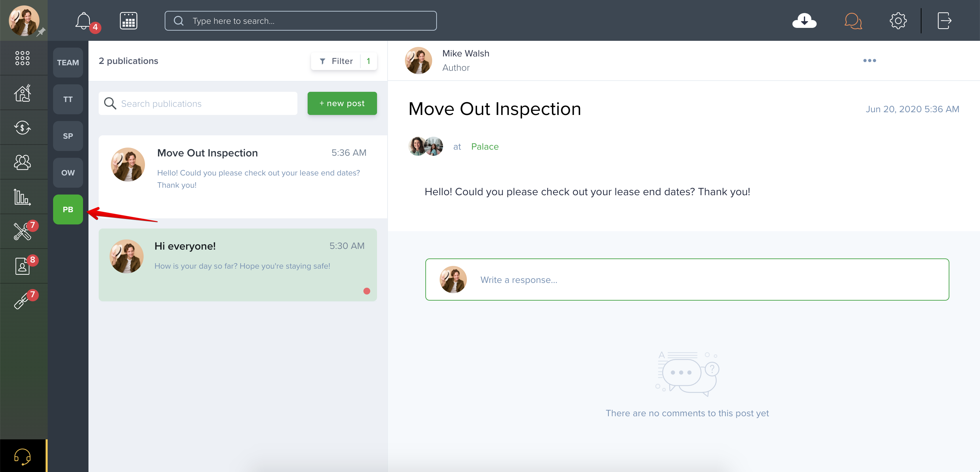
Task: Click the pin icon beside profile avatar
Action: 41,32
